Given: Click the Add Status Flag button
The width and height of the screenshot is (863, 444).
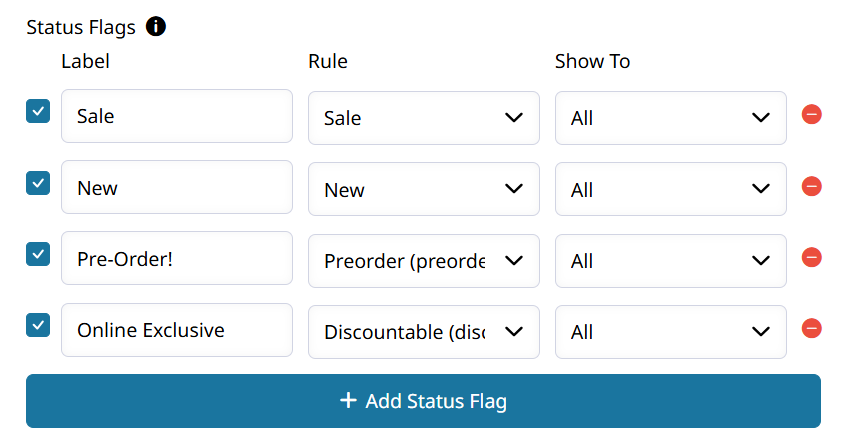Looking at the screenshot, I should pos(423,401).
